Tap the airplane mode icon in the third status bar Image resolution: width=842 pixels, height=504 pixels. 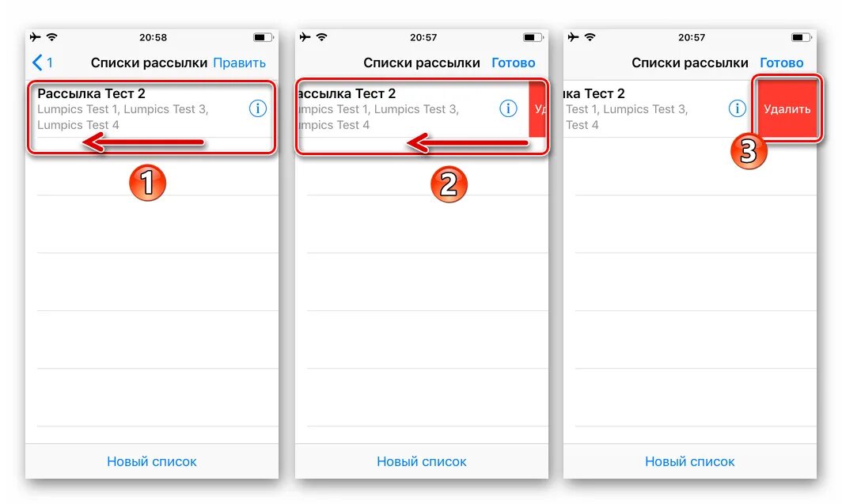pos(574,37)
